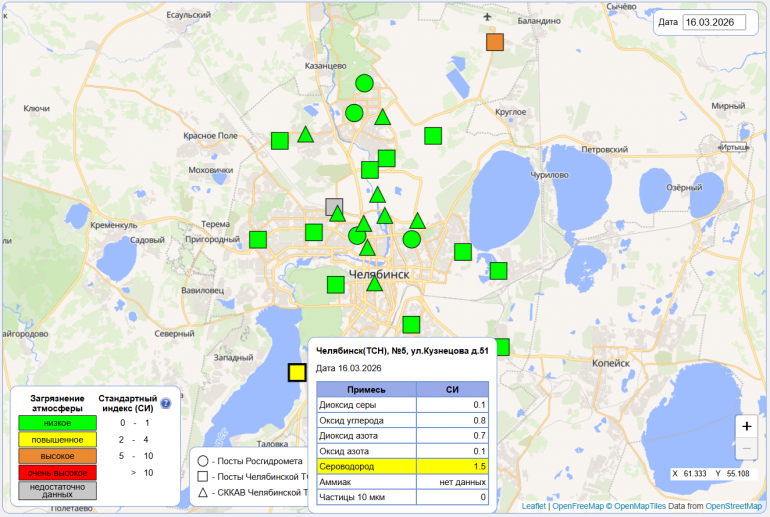Select the highlighted Сероводород row in popup
The height and width of the screenshot is (517, 770).
tap(402, 467)
